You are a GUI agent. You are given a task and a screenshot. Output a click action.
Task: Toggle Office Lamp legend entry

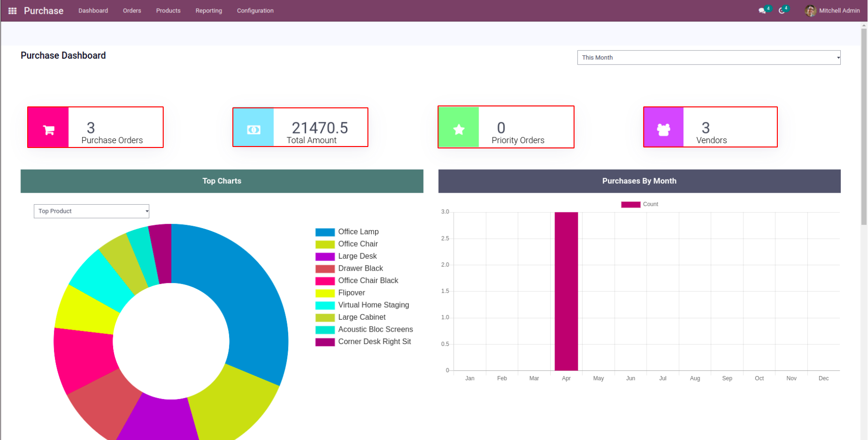pyautogui.click(x=358, y=232)
